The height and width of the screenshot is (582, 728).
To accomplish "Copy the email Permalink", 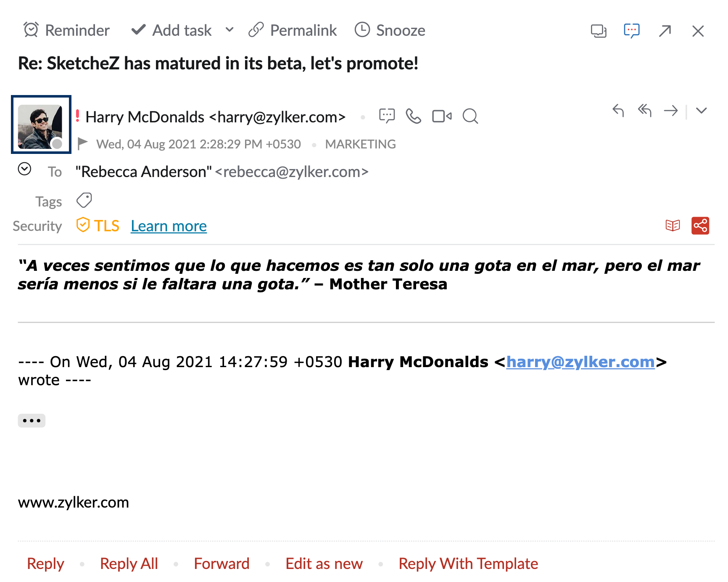I will 293,30.
